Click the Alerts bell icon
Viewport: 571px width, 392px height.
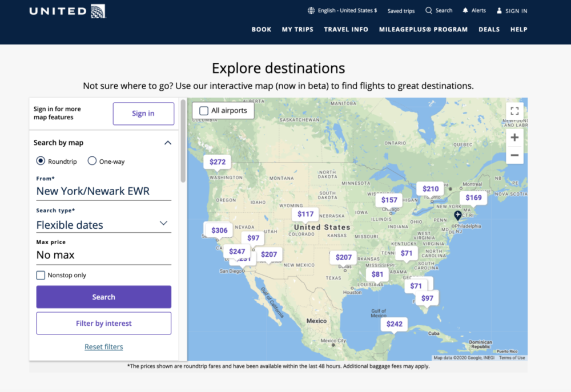[x=465, y=10]
